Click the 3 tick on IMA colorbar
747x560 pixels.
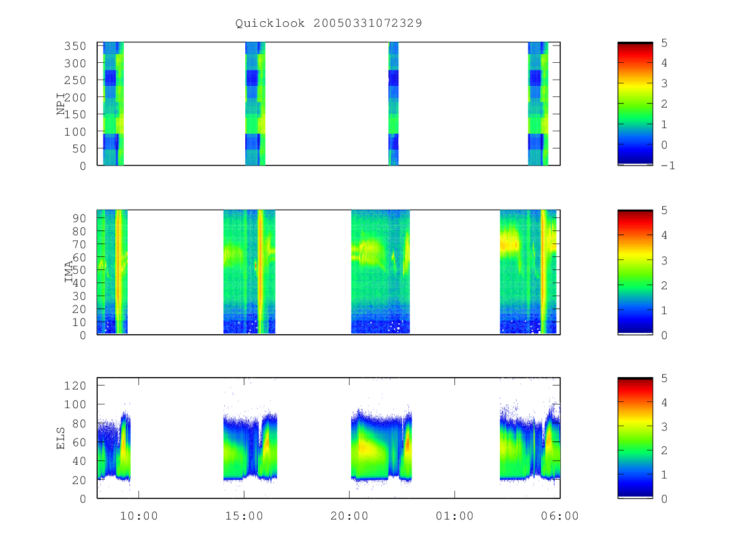coord(665,260)
